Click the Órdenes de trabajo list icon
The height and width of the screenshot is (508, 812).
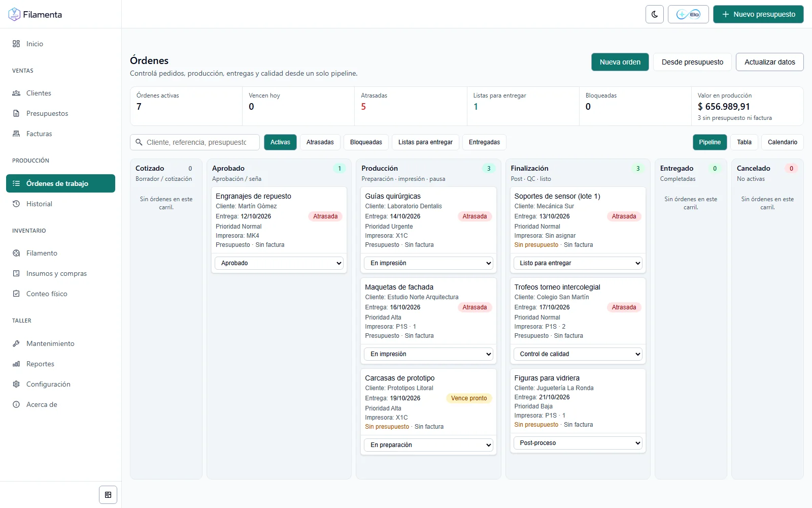tap(16, 183)
